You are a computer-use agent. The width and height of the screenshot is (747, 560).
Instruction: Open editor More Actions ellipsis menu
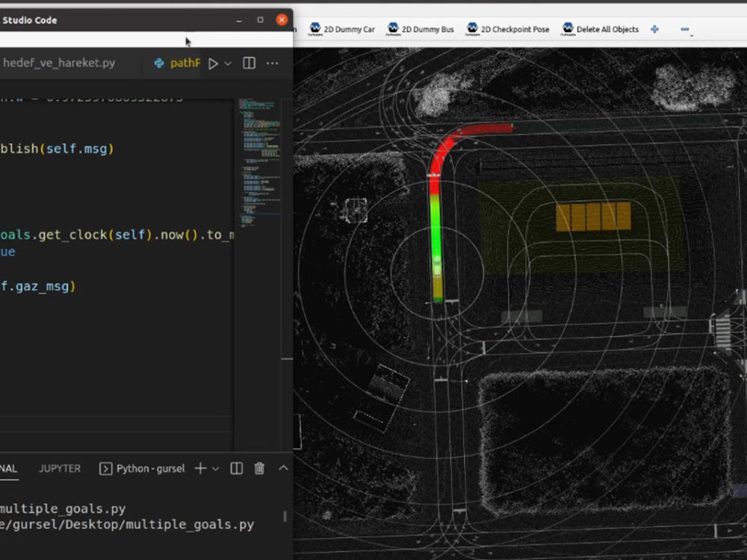click(272, 63)
